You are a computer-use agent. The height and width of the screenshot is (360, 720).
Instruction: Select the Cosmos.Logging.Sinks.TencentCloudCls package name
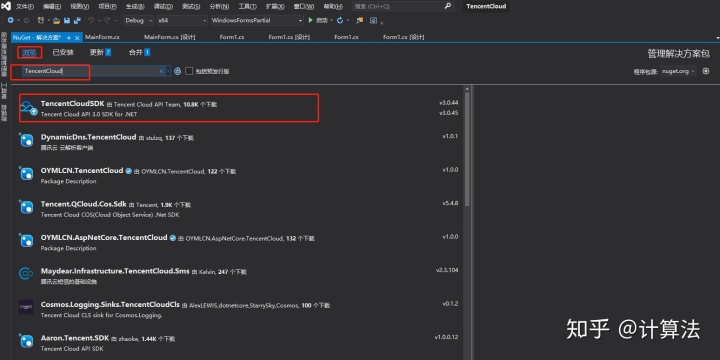pyautogui.click(x=110, y=304)
